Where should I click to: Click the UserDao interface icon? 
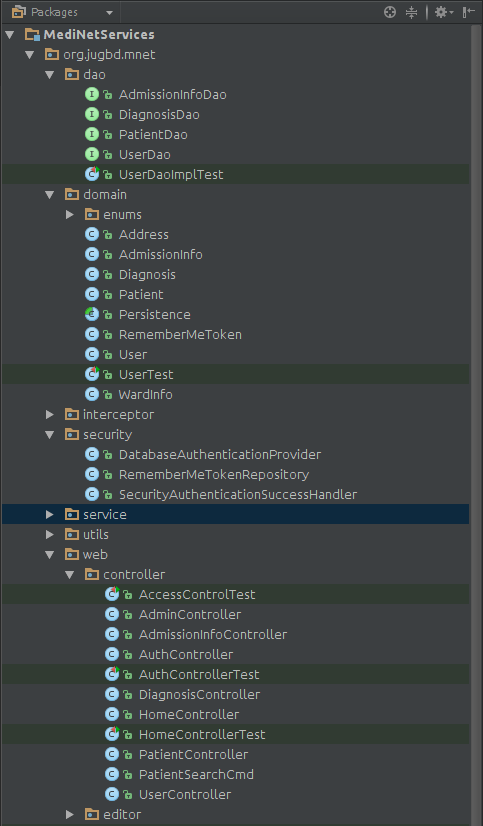[x=92, y=155]
